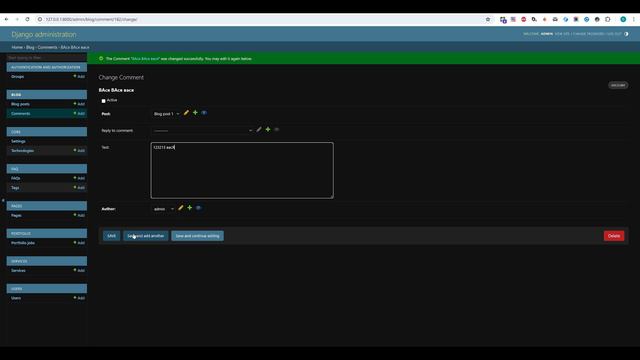Click the Log out link in header
The height and width of the screenshot is (360, 640).
pyautogui.click(x=614, y=34)
